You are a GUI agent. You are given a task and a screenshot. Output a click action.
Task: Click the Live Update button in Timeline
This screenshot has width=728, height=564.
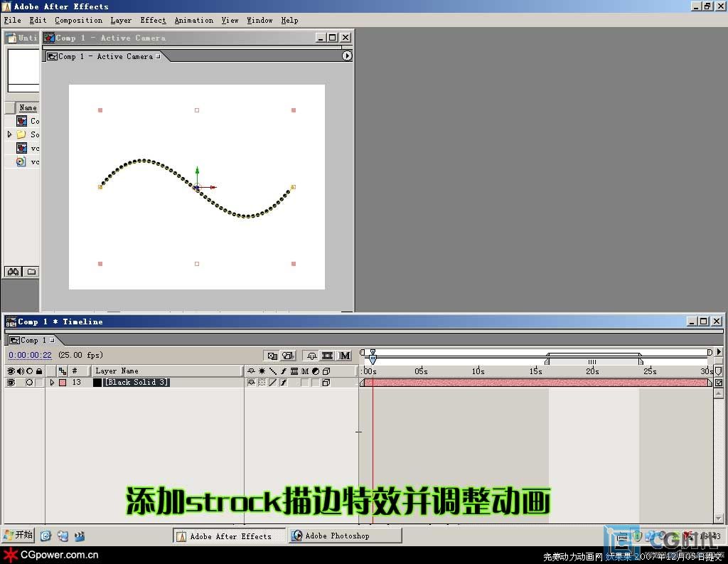click(x=271, y=356)
